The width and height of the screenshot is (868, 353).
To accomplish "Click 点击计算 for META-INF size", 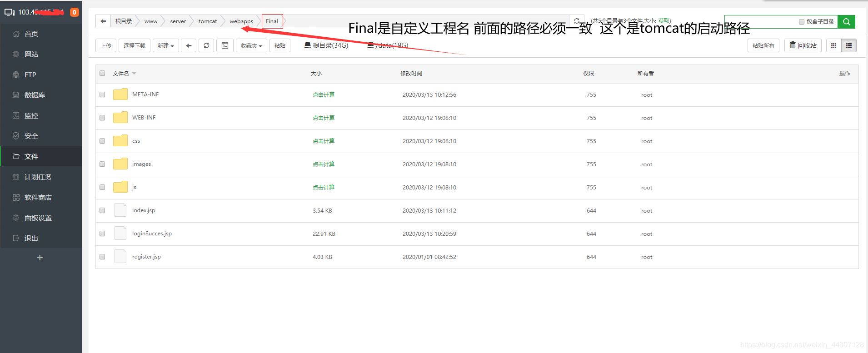I will click(x=324, y=94).
